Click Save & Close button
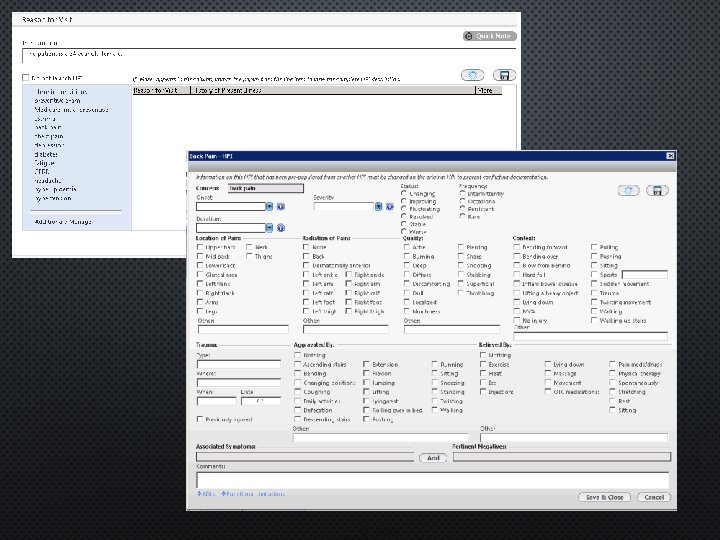This screenshot has height=540, width=720. point(604,497)
